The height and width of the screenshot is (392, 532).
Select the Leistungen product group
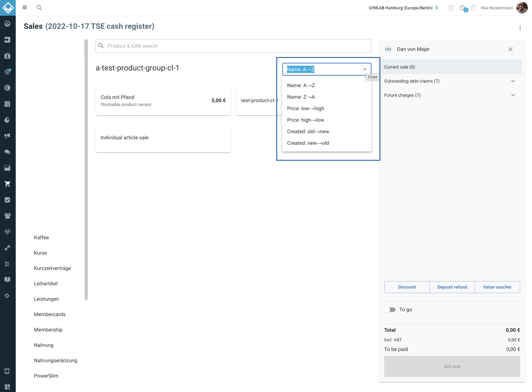pos(46,299)
